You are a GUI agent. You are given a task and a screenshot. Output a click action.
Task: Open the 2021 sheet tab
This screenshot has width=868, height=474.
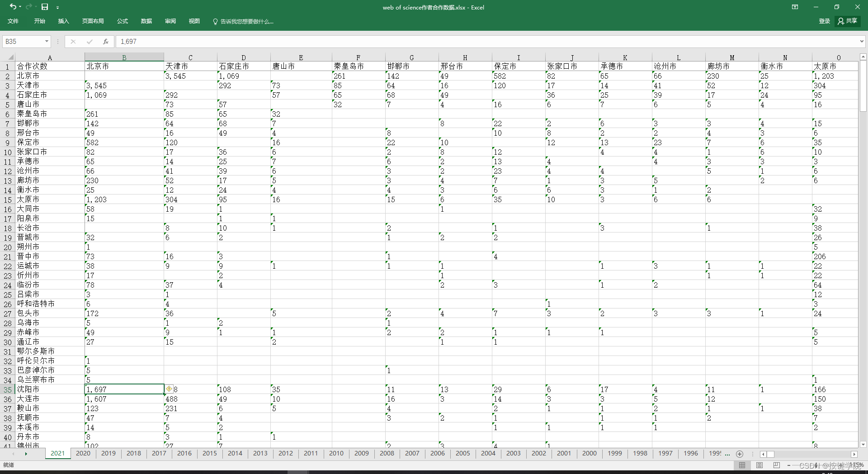58,453
